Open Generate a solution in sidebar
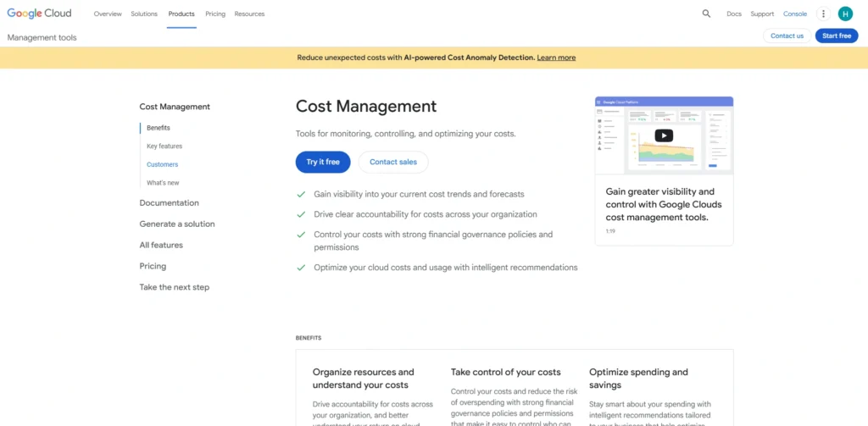Screen dimensions: 868x426 (x=177, y=224)
